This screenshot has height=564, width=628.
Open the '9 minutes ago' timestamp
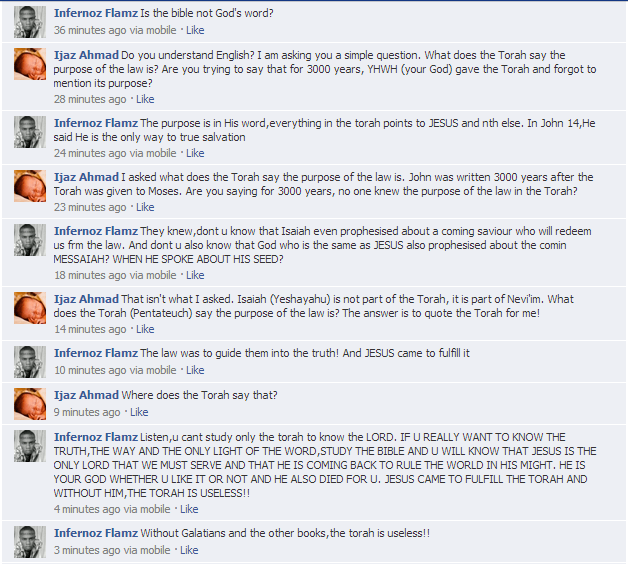87,412
